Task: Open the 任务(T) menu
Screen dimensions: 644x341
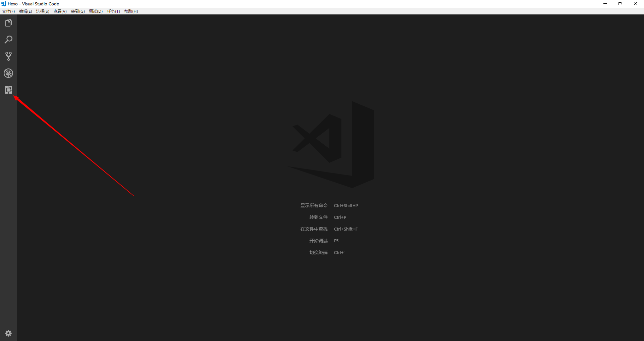Action: point(113,11)
